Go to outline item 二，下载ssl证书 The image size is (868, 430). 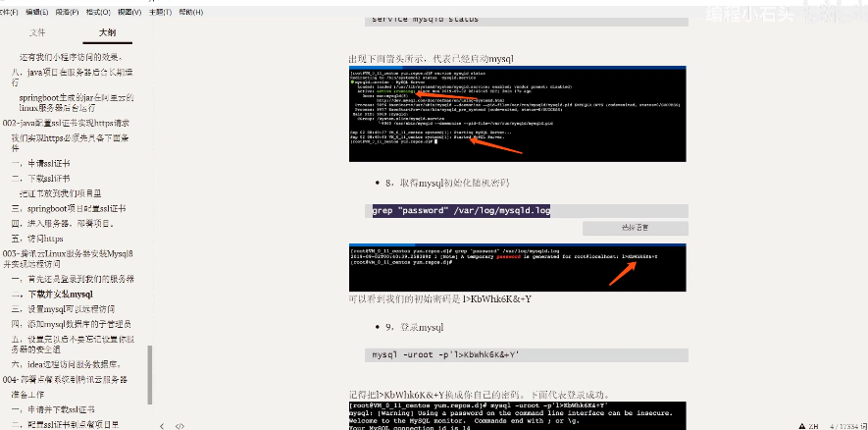pos(40,179)
